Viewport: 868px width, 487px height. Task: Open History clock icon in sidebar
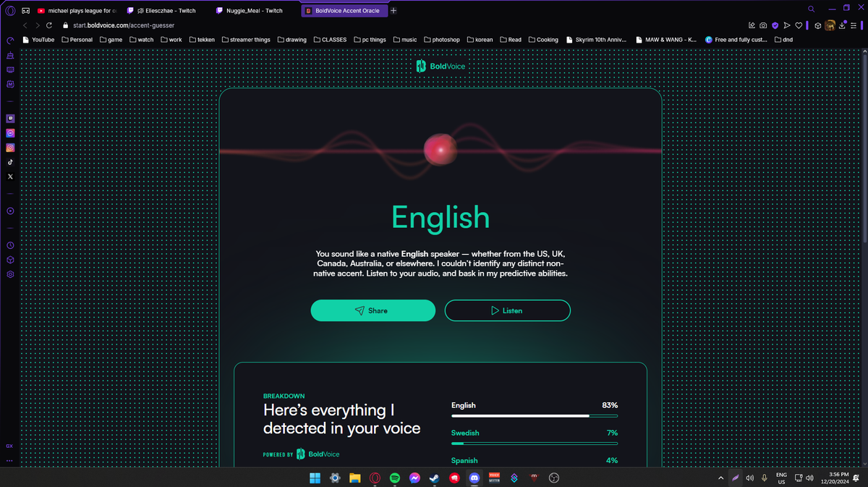click(x=10, y=245)
